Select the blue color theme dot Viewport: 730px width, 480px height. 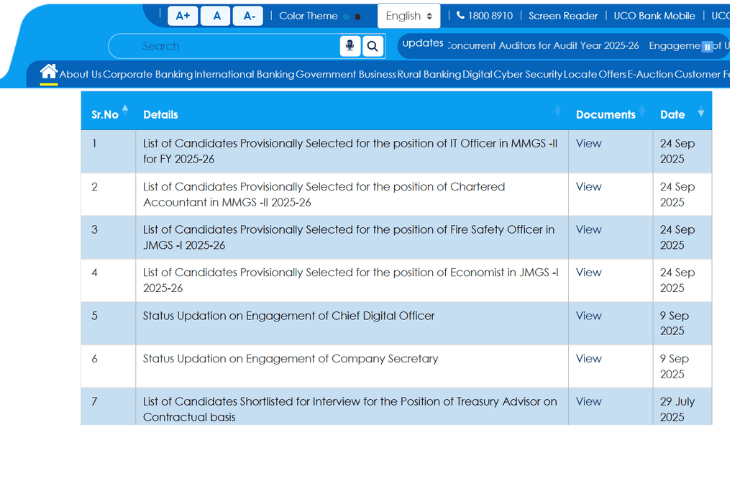(347, 17)
